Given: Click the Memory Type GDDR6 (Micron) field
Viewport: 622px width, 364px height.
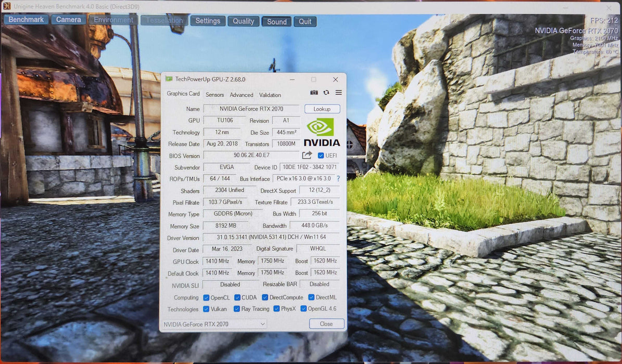Looking at the screenshot, I should click(233, 214).
